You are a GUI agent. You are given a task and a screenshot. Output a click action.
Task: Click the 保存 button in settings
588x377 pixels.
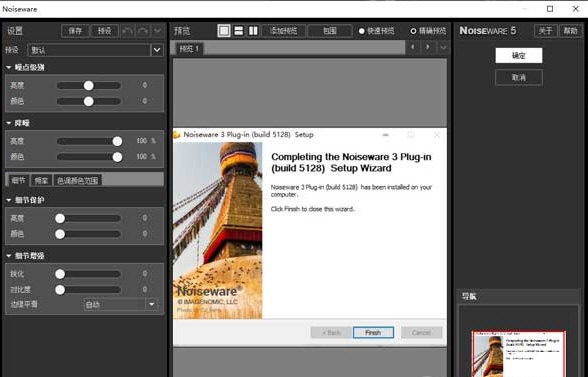[75, 30]
